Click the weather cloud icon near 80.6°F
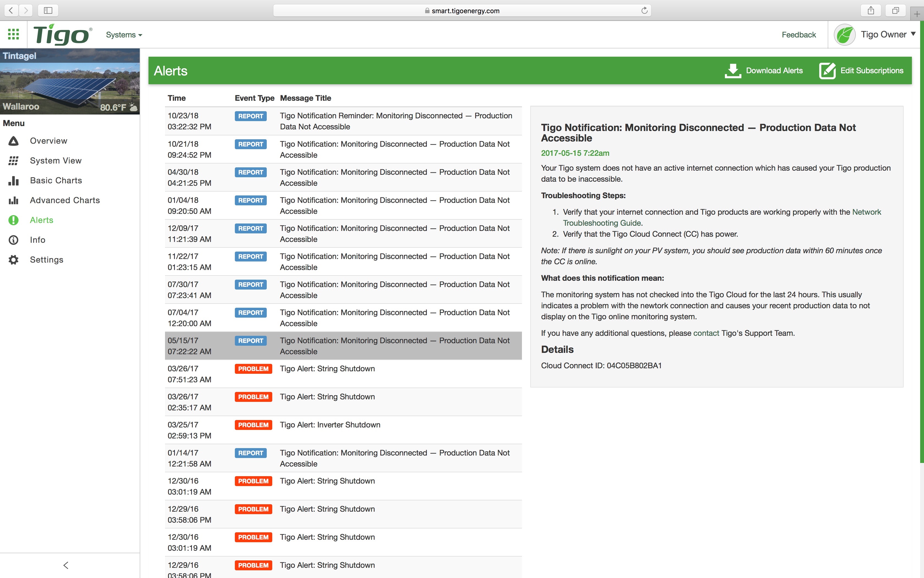 point(133,107)
